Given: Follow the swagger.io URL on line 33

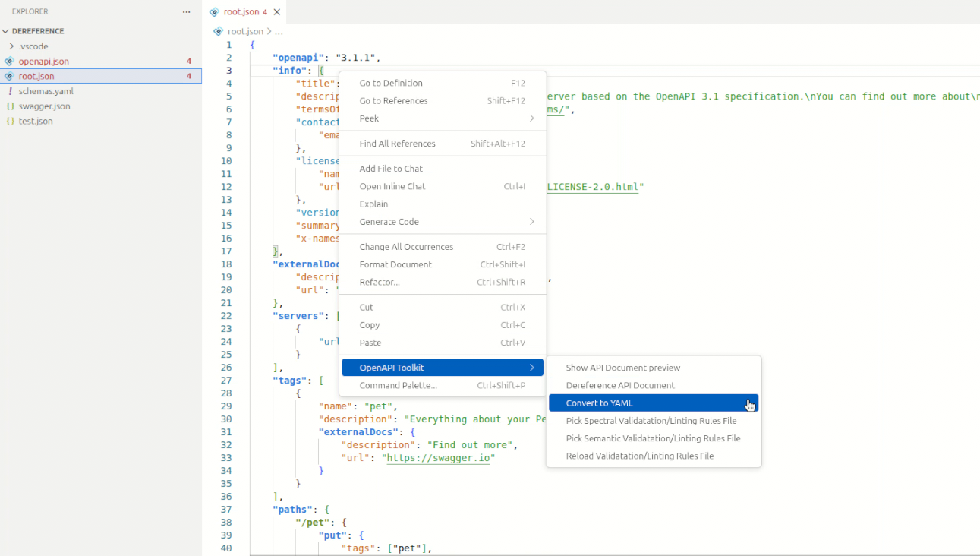Looking at the screenshot, I should pos(438,458).
